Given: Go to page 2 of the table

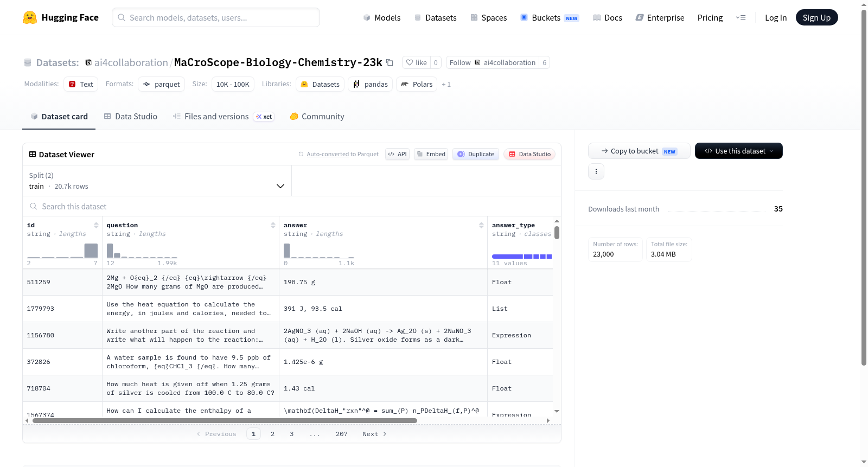Looking at the screenshot, I should click(x=272, y=434).
